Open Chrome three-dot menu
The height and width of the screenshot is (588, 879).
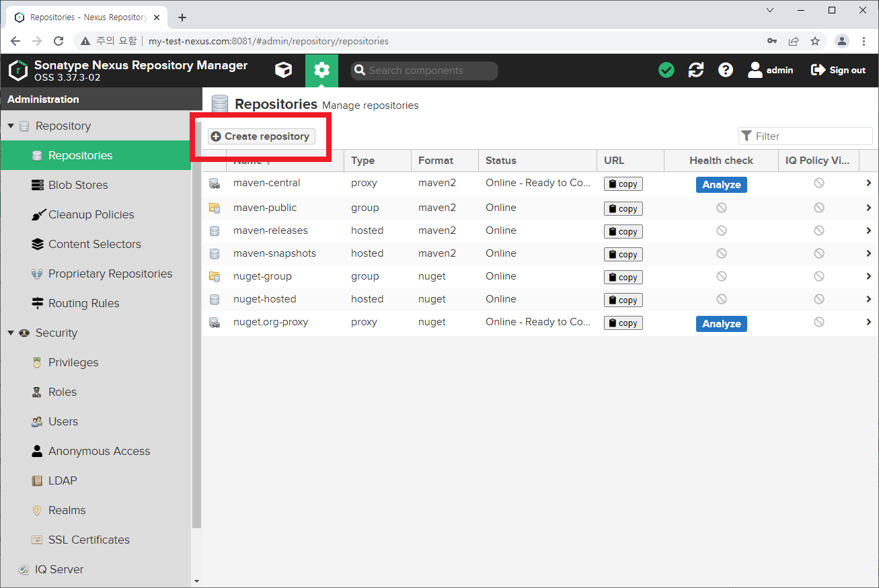pyautogui.click(x=864, y=41)
